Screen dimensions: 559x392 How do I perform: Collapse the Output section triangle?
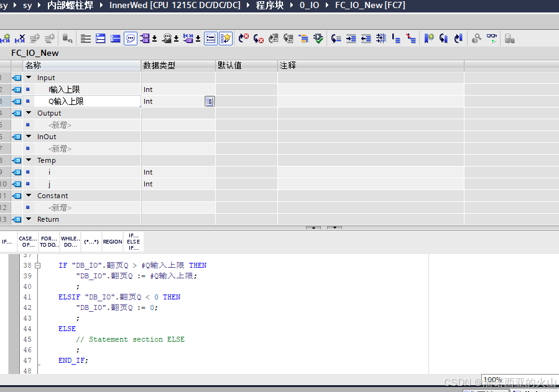(29, 113)
